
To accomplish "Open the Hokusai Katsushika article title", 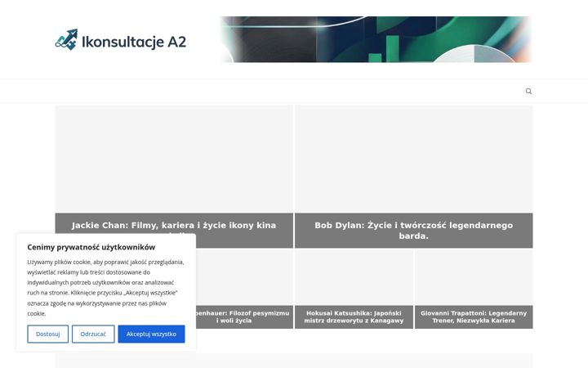I will pyautogui.click(x=354, y=317).
